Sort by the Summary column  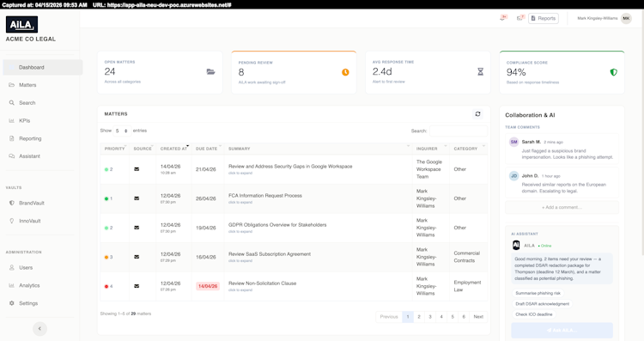click(x=319, y=149)
